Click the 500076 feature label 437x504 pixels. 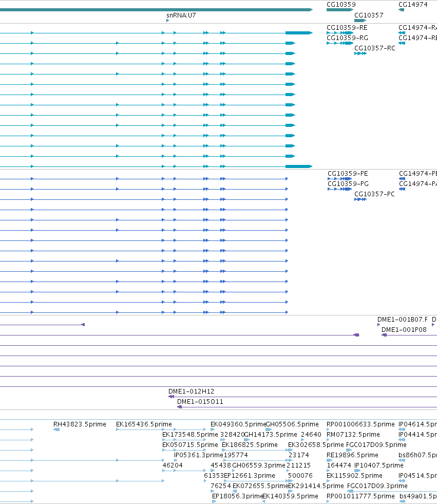coord(300,476)
